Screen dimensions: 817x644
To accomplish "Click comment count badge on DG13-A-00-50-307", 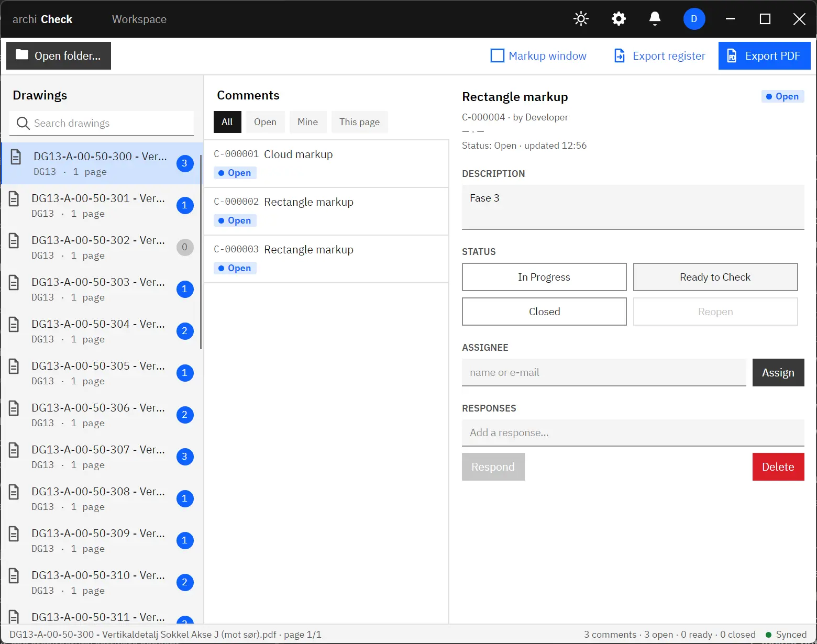I will pyautogui.click(x=185, y=457).
